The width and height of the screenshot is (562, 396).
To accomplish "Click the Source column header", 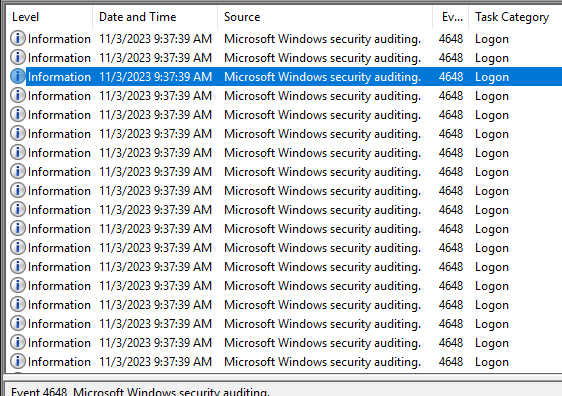I will tap(324, 17).
